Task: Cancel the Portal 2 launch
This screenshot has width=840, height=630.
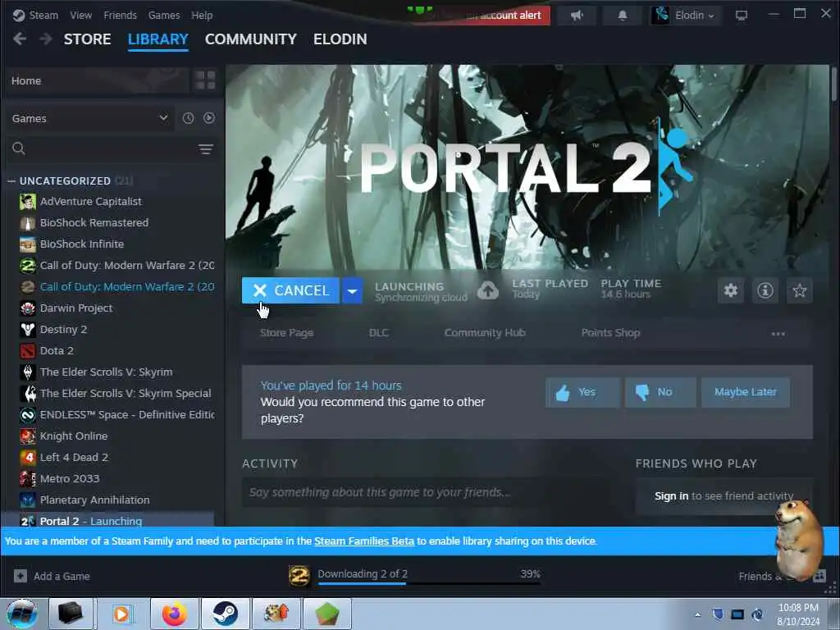Action: click(290, 290)
